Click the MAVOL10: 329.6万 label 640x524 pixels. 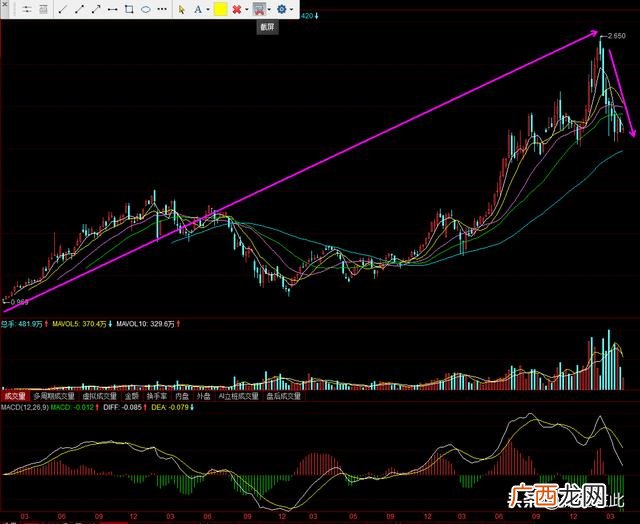(145, 324)
